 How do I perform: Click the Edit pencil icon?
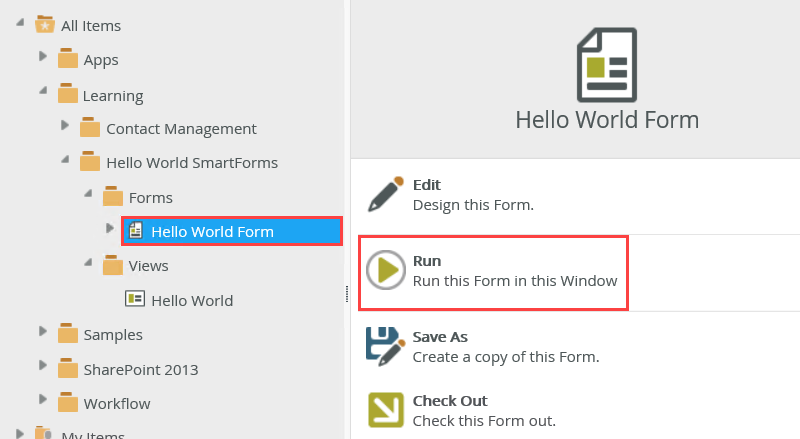(x=386, y=194)
